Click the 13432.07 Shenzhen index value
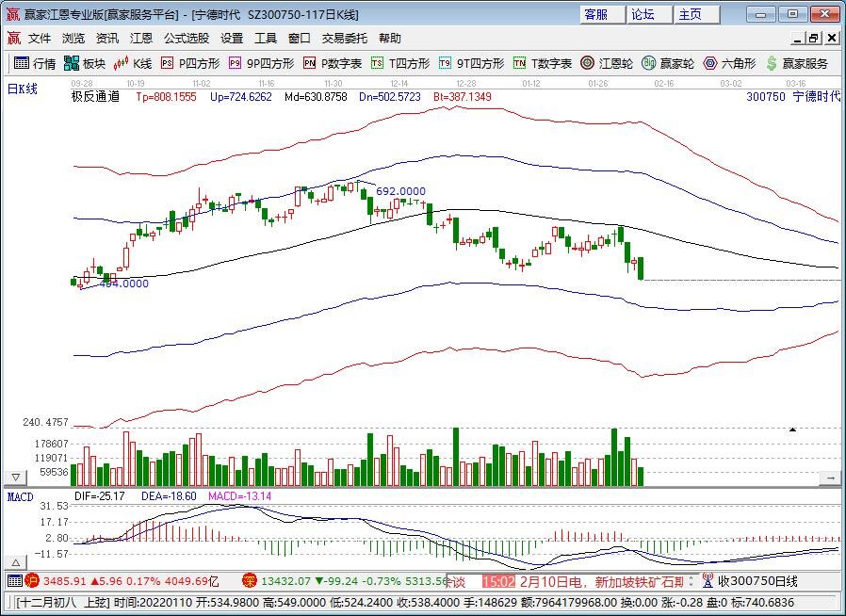846x616 pixels. click(x=286, y=581)
